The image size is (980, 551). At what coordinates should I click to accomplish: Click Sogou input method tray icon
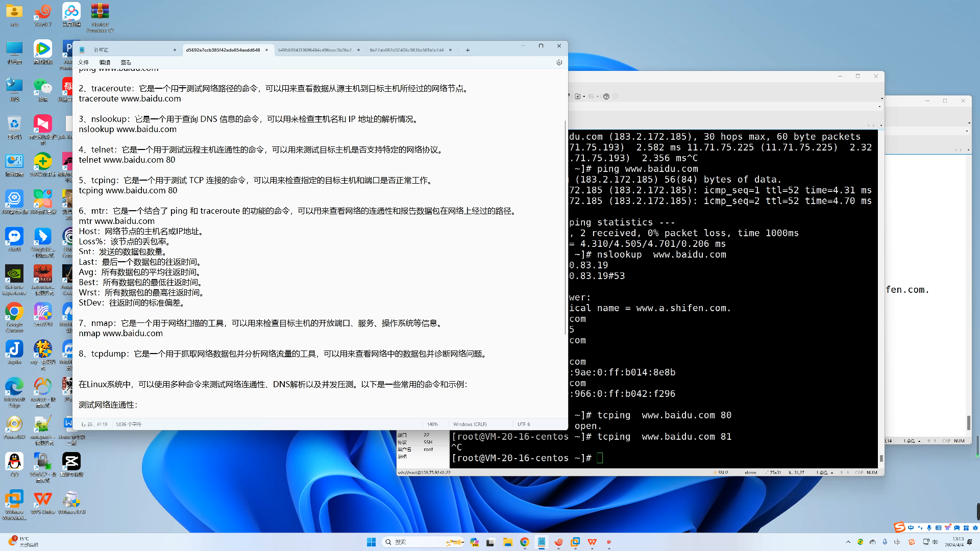[911, 542]
